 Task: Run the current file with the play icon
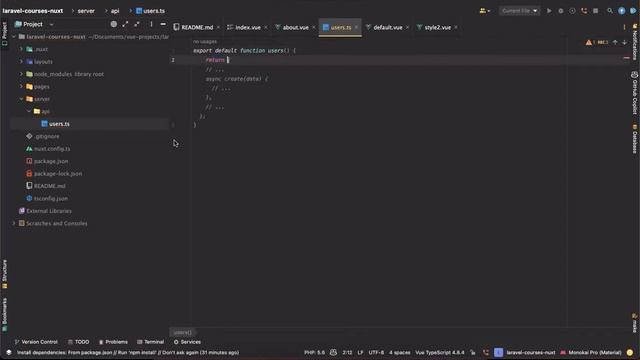(549, 11)
